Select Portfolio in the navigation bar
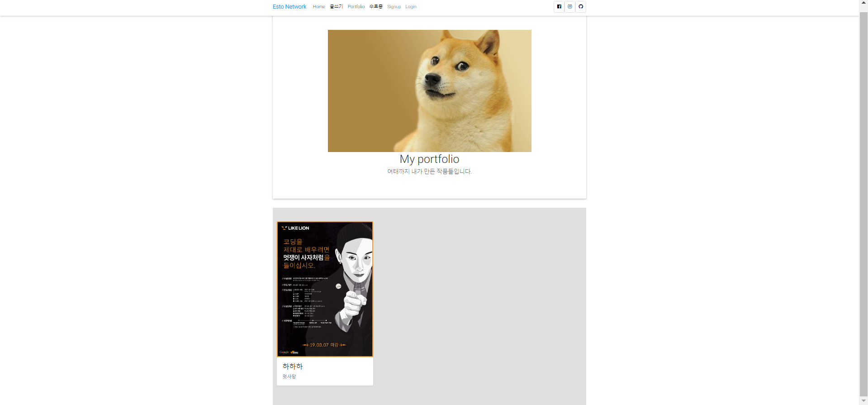This screenshot has height=405, width=868. [x=356, y=7]
